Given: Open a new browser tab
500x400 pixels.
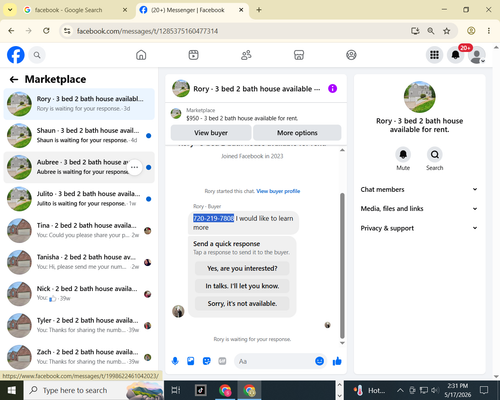Looking at the screenshot, I should pos(259,10).
